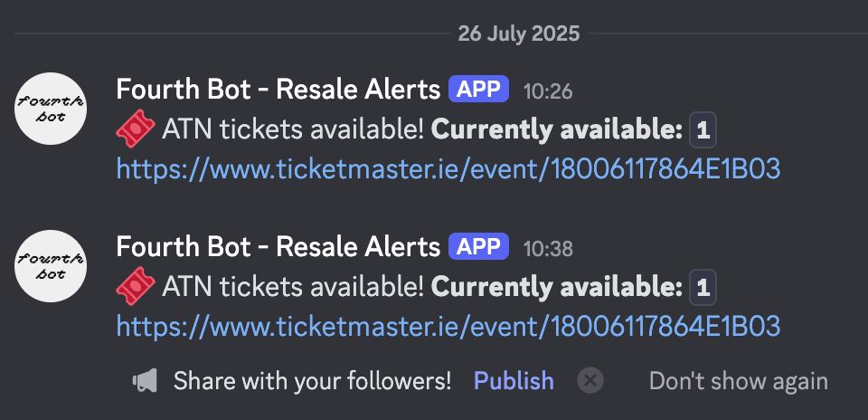Click the megaphone icon beside Share text
Viewport: 868px width, 420px height.
(145, 381)
